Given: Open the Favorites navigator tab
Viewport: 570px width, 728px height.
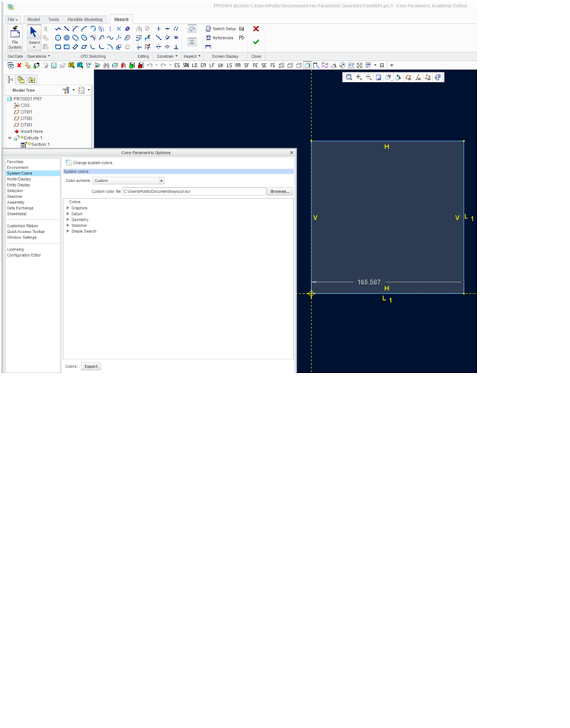Looking at the screenshot, I should 31,80.
